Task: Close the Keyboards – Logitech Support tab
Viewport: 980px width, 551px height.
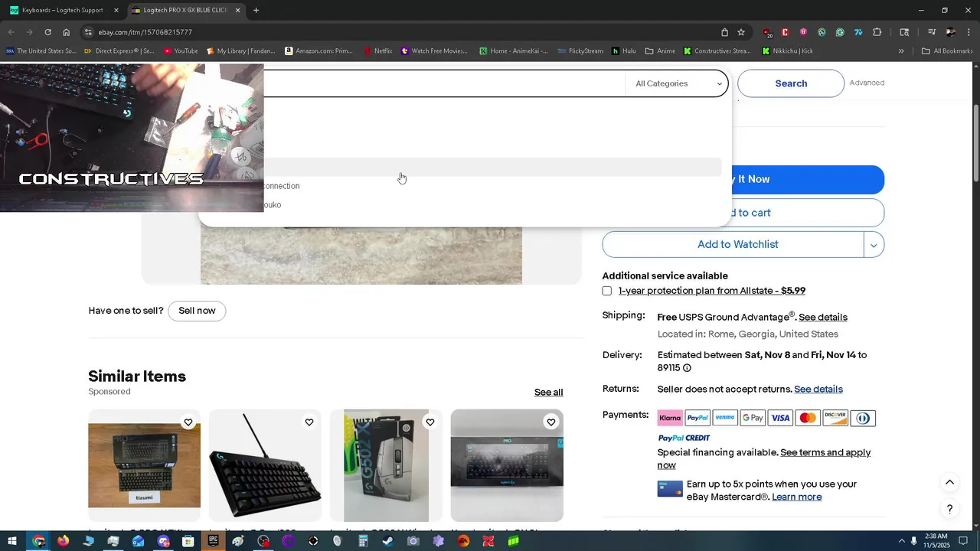Action: [x=116, y=10]
